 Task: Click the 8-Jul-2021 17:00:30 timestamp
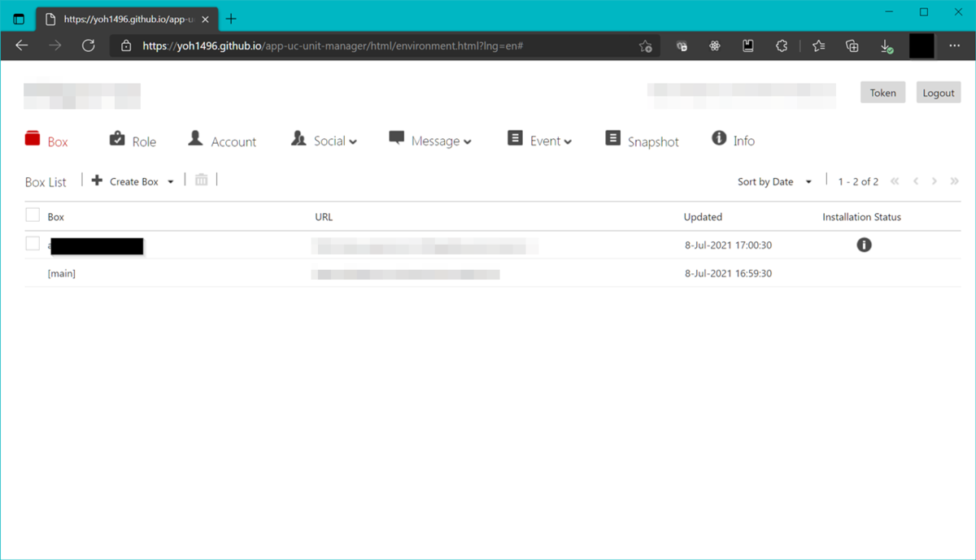pyautogui.click(x=728, y=245)
